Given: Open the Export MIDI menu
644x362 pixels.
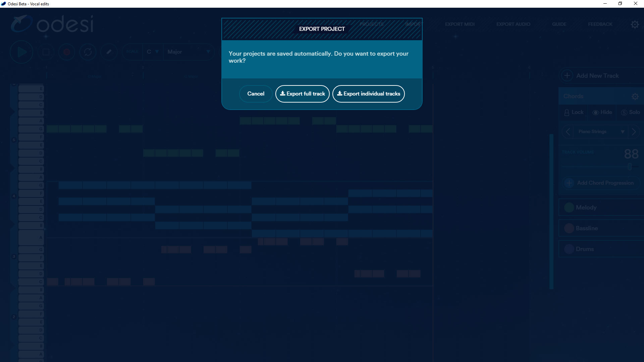Looking at the screenshot, I should coord(460,24).
